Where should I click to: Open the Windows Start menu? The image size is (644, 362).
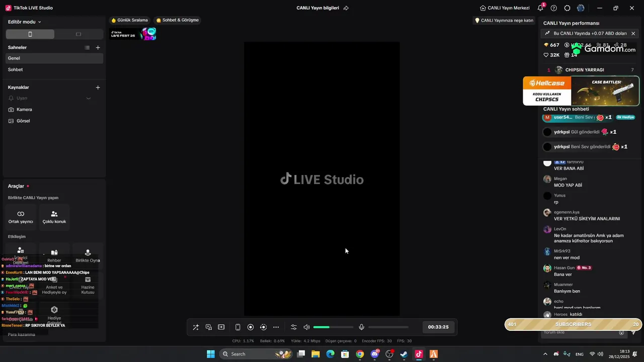pos(211,354)
